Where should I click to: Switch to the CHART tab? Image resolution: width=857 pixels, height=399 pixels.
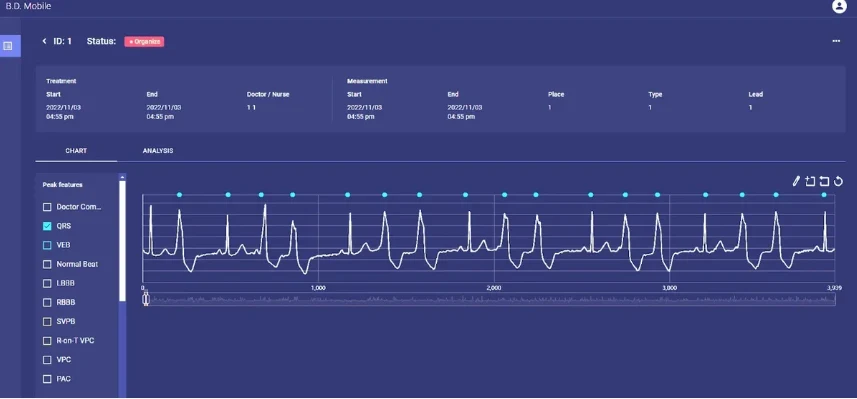click(76, 151)
